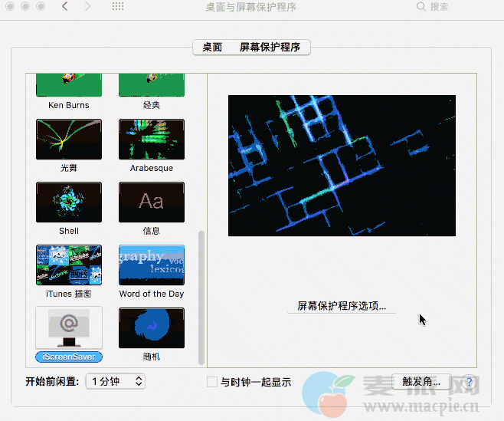
Task: Select the Ken Burns screensaver thumbnail
Action: 69,85
